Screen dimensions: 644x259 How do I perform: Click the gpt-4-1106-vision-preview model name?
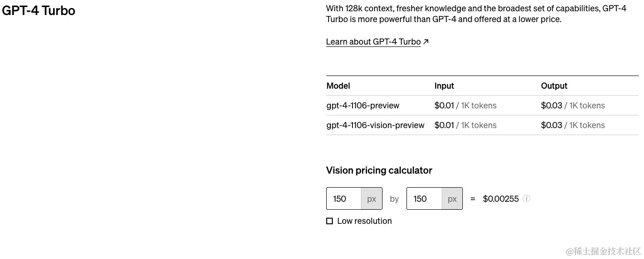tap(376, 125)
